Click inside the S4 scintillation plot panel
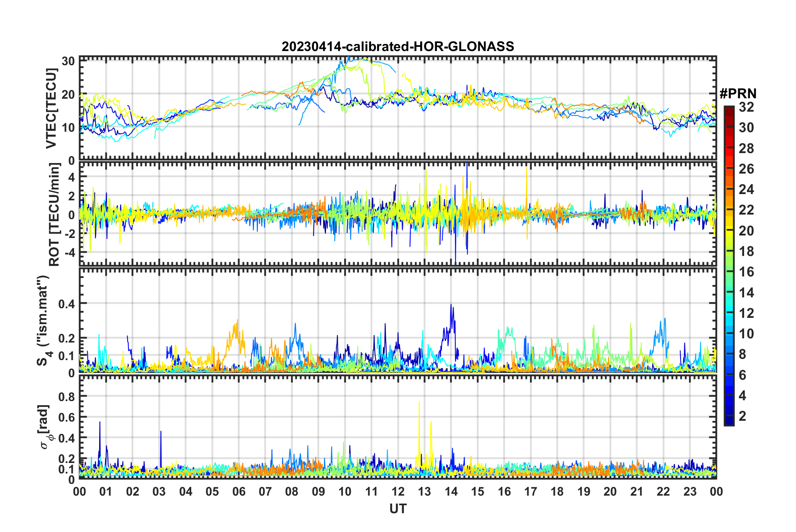796x532 pixels. click(x=398, y=321)
